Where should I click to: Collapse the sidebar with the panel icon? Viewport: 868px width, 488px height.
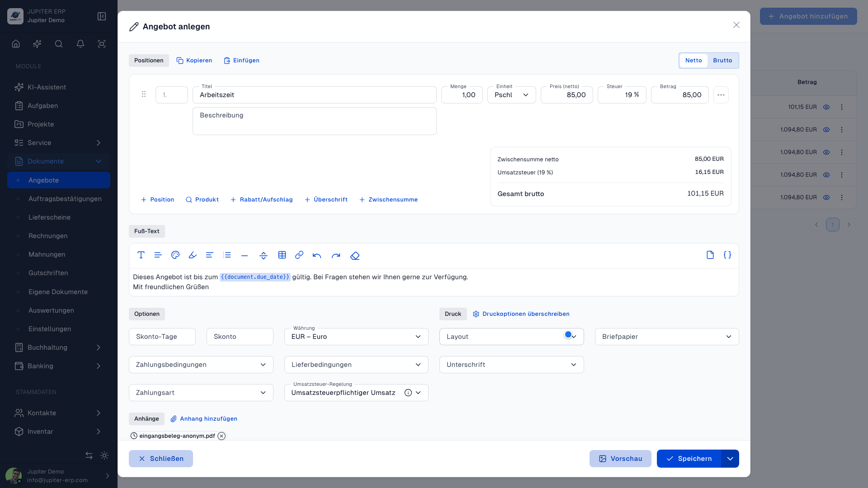(x=102, y=16)
